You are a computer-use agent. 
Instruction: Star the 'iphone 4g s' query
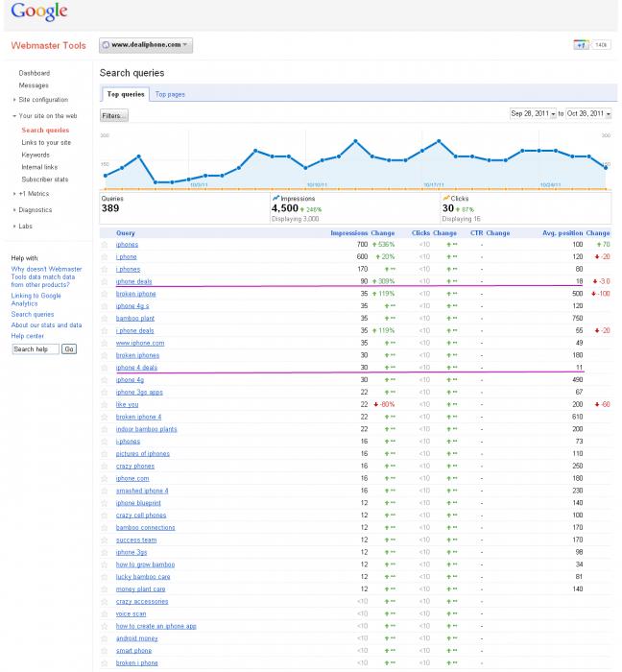point(104,306)
